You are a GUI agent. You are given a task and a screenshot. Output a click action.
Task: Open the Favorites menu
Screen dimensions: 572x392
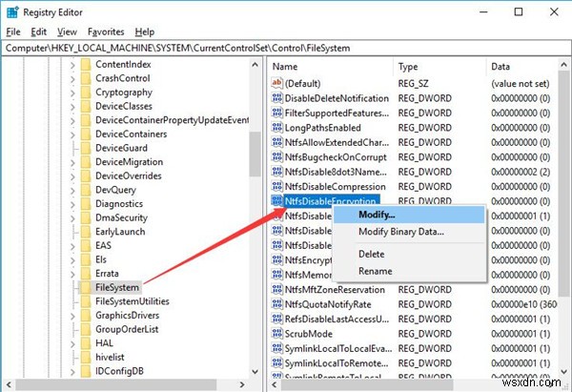[106, 32]
